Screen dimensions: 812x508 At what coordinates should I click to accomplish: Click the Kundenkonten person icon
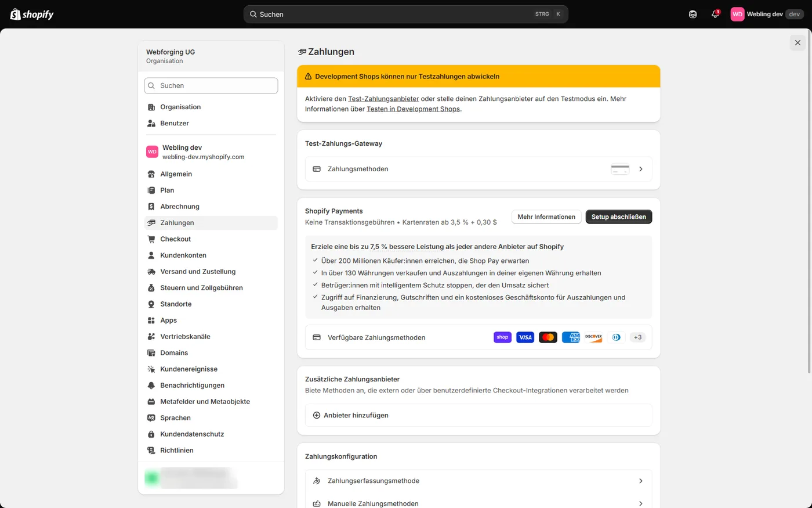click(x=151, y=255)
